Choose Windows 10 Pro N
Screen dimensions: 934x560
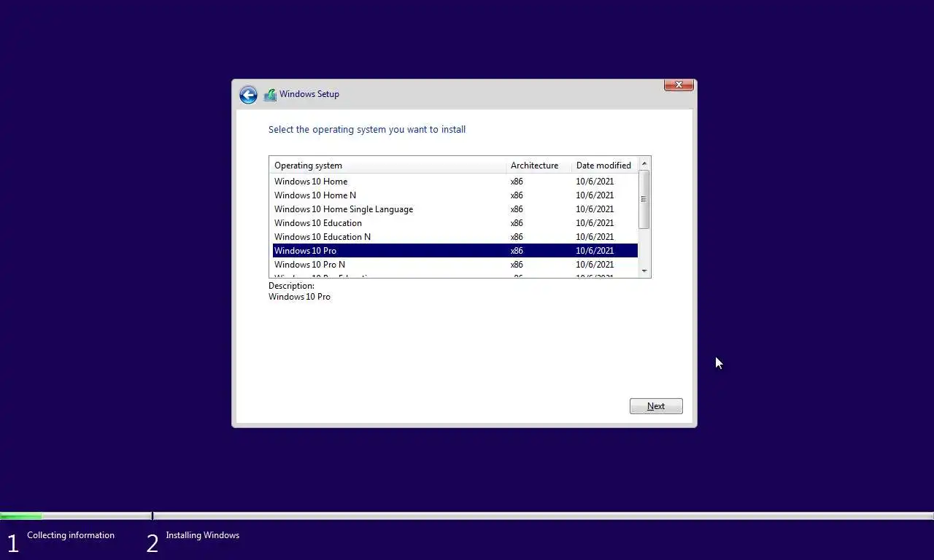point(455,265)
